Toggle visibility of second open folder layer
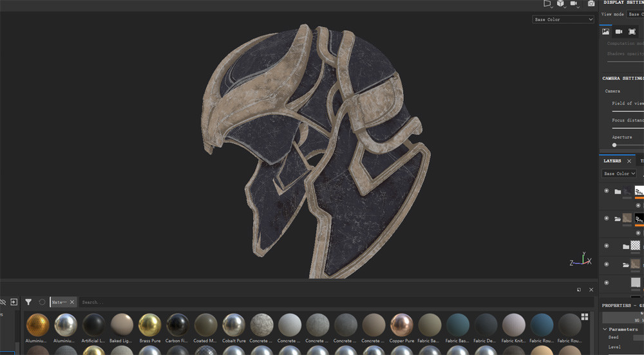 [606, 218]
